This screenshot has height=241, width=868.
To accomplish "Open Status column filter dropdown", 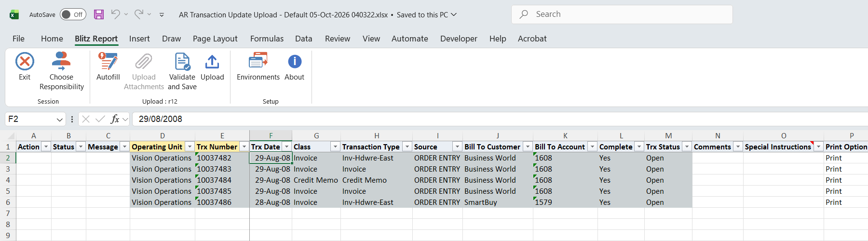I will pyautogui.click(x=81, y=147).
